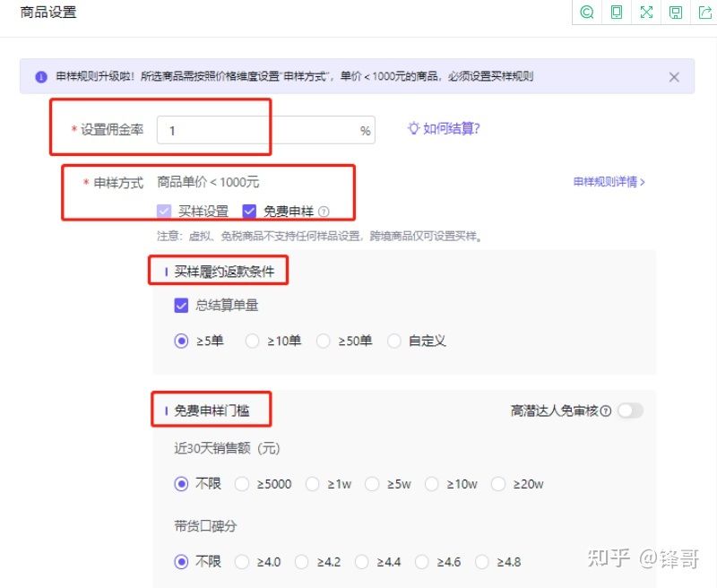Select the ≥10单 radio option
The height and width of the screenshot is (588, 717).
click(254, 341)
